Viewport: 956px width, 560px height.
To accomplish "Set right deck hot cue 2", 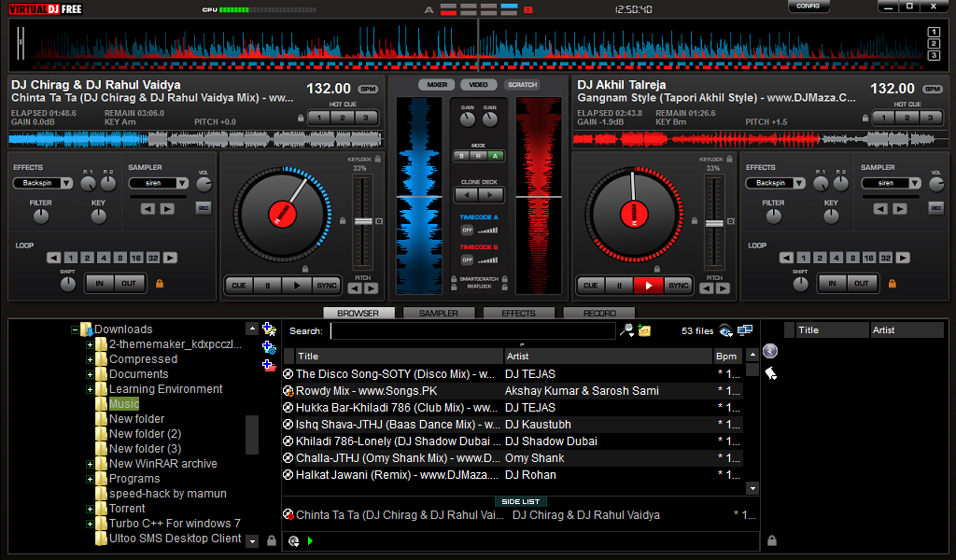I will pos(907,118).
